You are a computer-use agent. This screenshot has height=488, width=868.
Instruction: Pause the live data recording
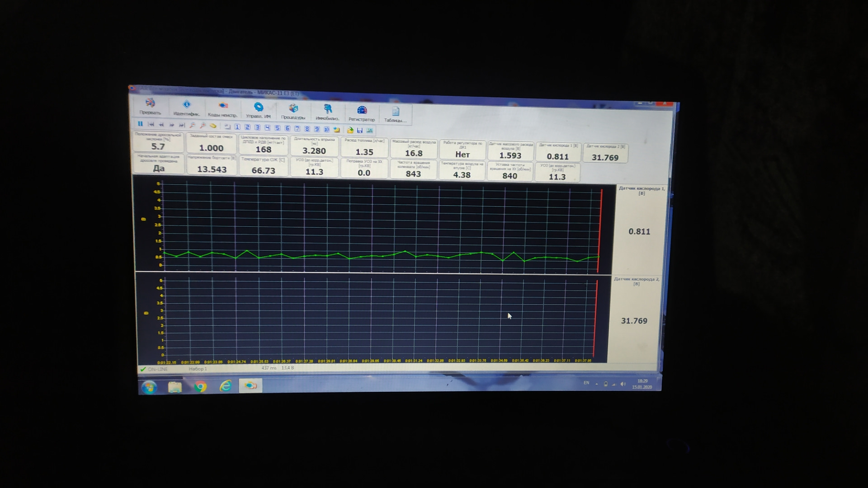pos(140,124)
